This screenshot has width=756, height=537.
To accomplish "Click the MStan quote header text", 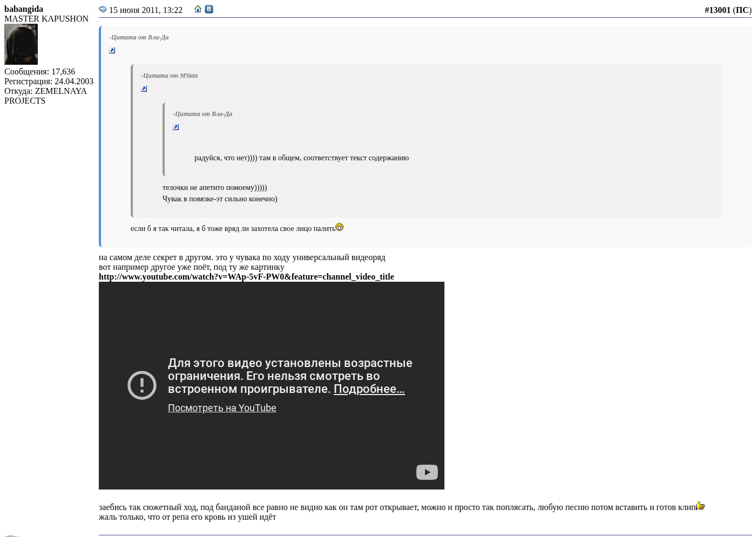I will (170, 76).
